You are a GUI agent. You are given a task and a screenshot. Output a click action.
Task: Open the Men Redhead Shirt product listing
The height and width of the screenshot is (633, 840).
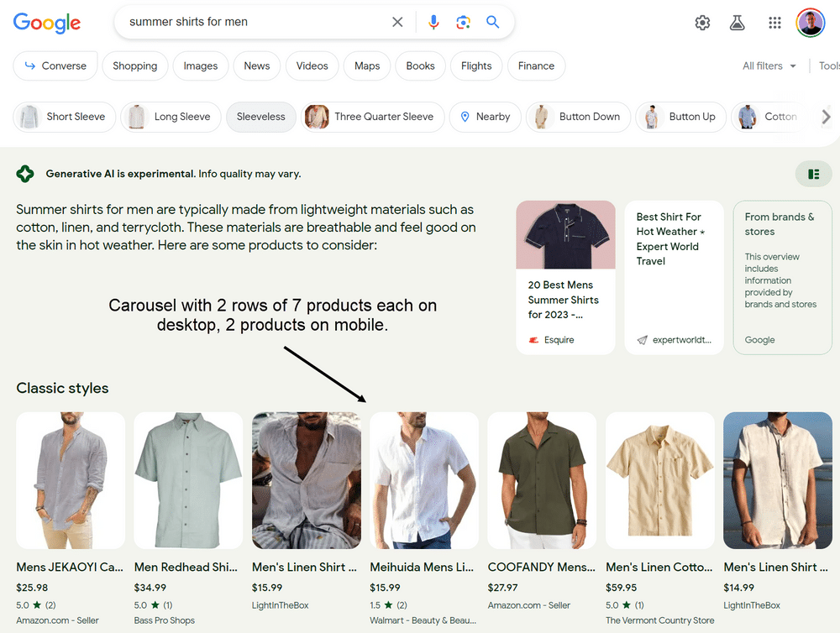pyautogui.click(x=186, y=567)
